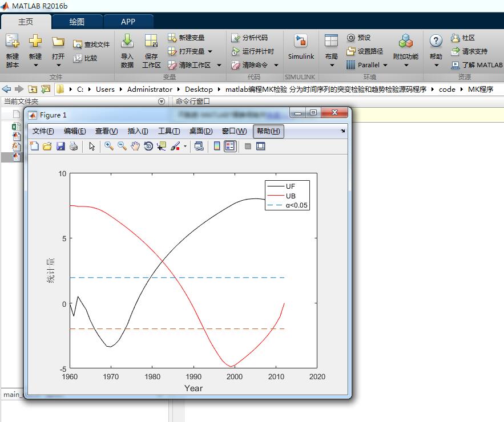
Task: Click dock arrow at Figure menu bar right
Action: click(x=342, y=131)
